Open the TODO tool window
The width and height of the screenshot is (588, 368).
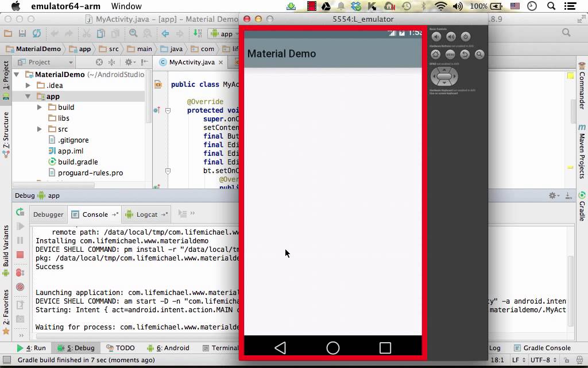pos(121,348)
